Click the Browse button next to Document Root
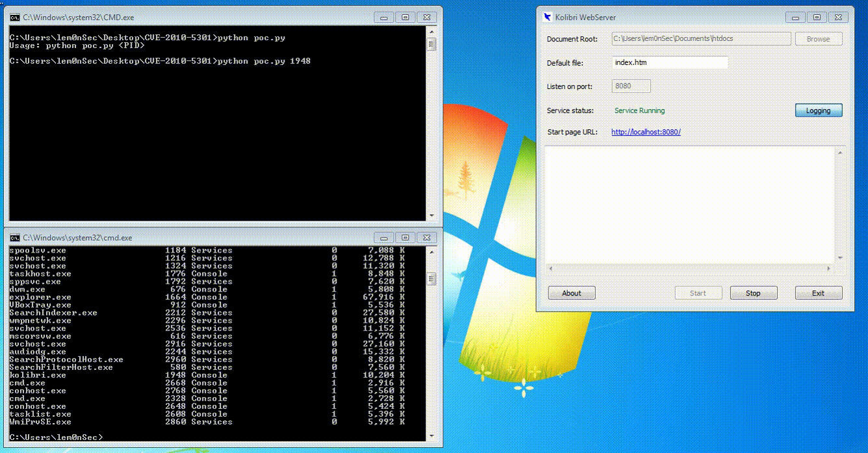The height and width of the screenshot is (453, 868). pyautogui.click(x=819, y=39)
